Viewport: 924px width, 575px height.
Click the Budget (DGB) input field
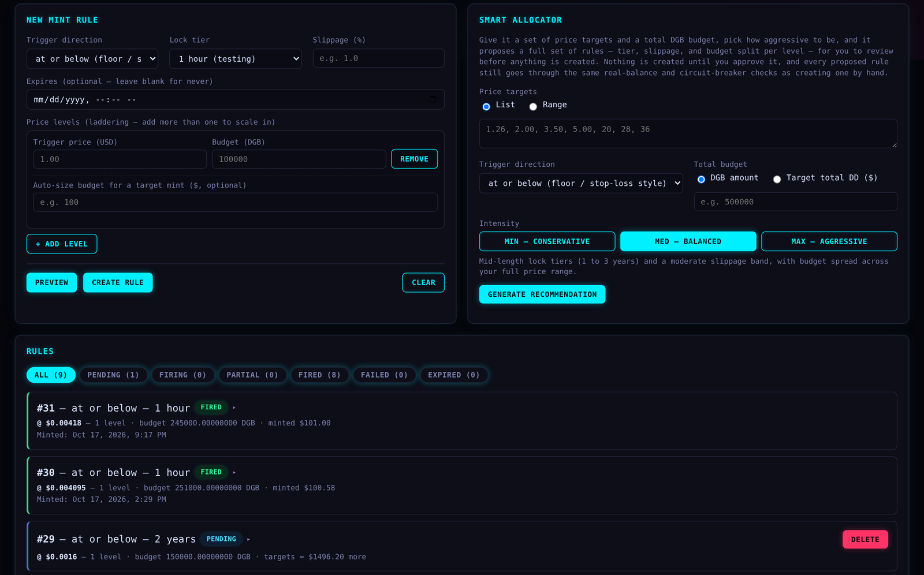(x=299, y=159)
